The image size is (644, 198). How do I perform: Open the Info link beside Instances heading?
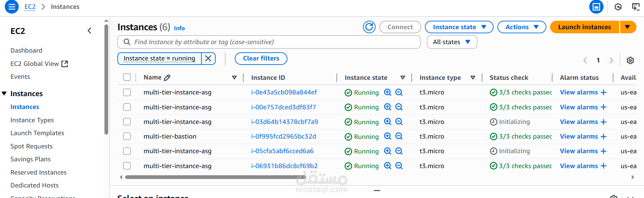pyautogui.click(x=179, y=28)
